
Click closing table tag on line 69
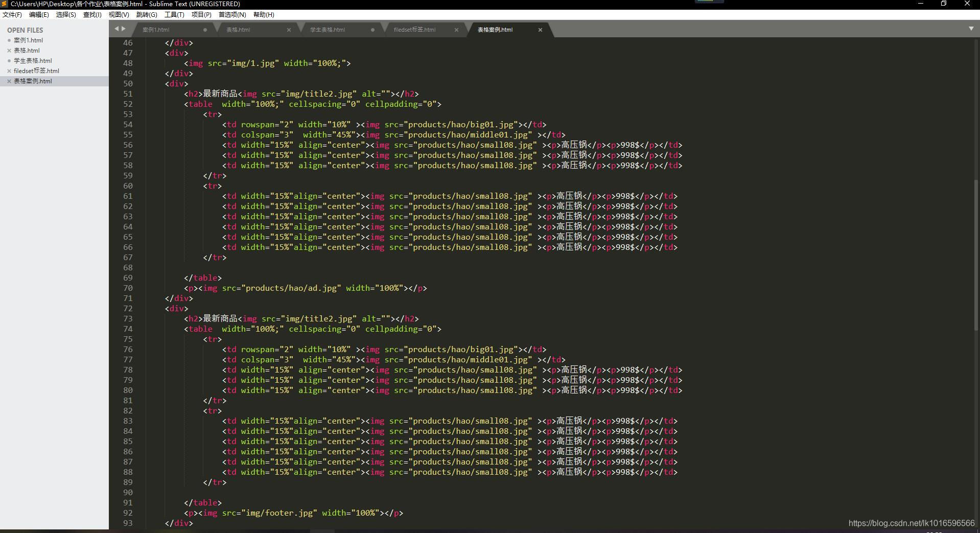pos(203,278)
